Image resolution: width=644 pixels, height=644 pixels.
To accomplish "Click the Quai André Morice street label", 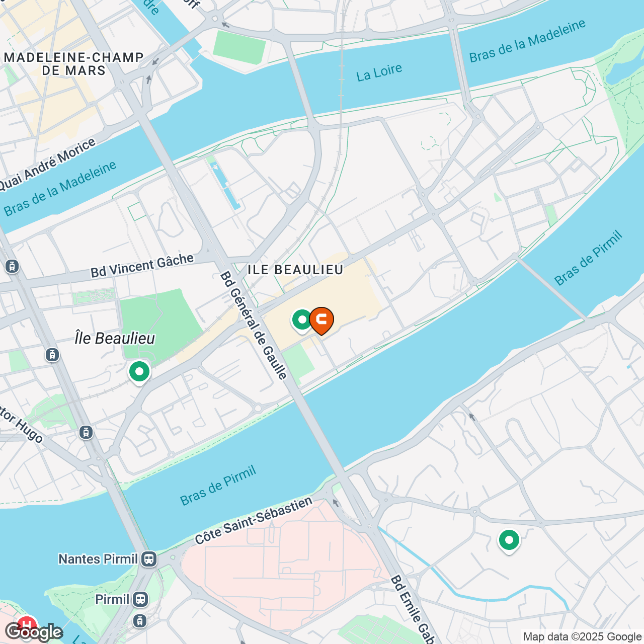I will point(47,164).
